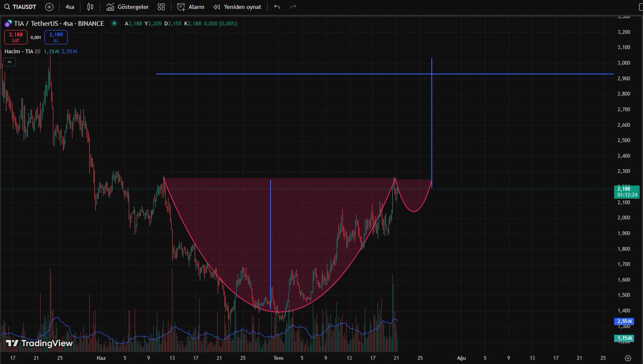The image size is (643, 364).
Task: Open the candle style selector icon
Action: (x=89, y=7)
